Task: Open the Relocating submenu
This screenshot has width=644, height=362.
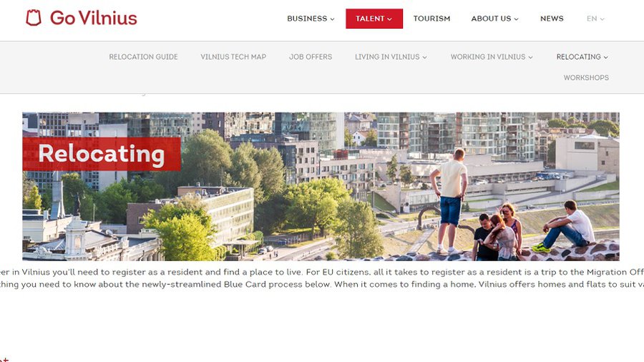Action: click(582, 57)
